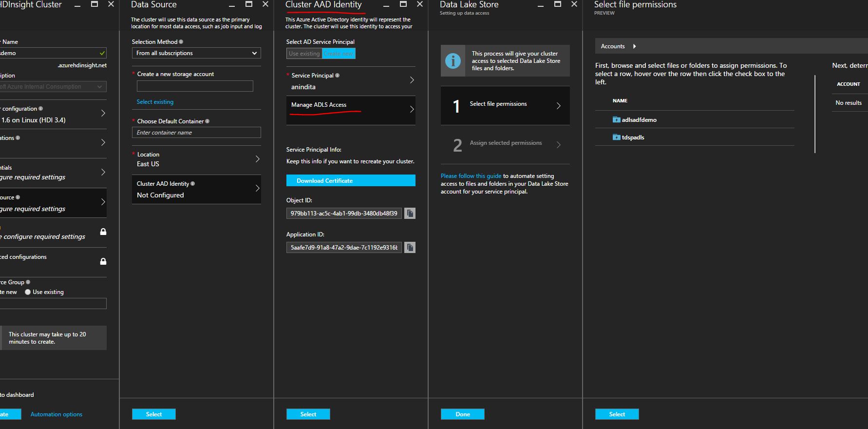Toggle Use existing service principal option
Image resolution: width=868 pixels, height=429 pixels.
pos(304,54)
